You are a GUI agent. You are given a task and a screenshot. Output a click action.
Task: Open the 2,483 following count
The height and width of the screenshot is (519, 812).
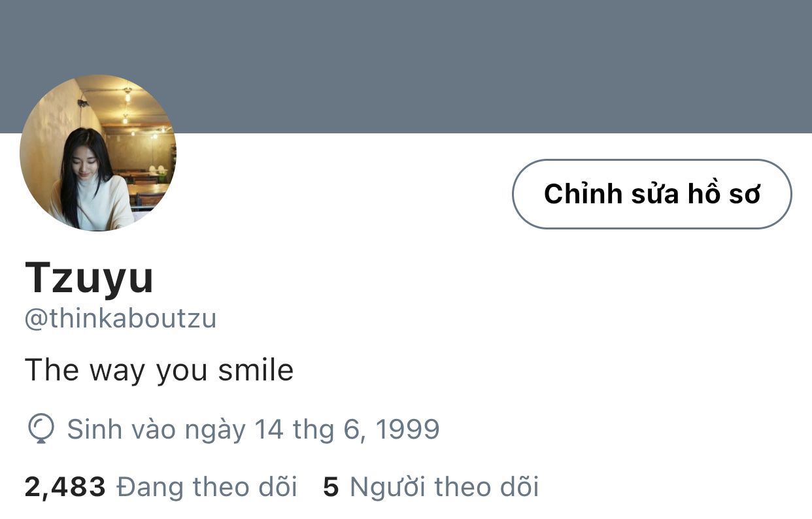point(65,488)
